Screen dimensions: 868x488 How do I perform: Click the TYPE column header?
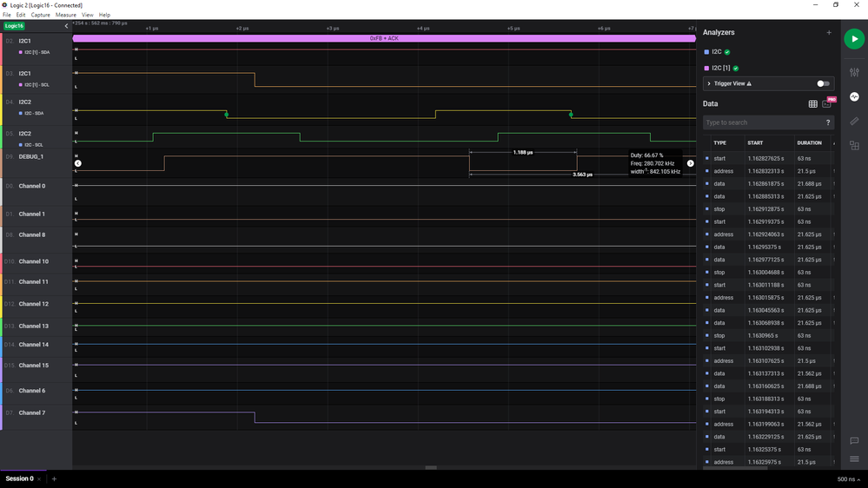(719, 142)
